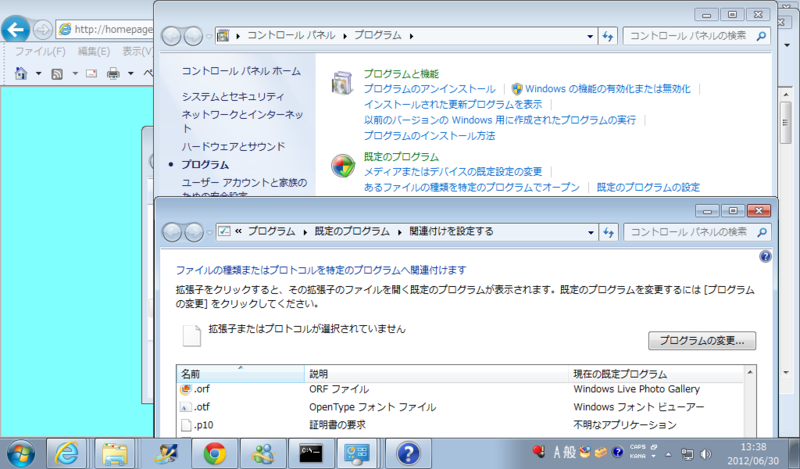This screenshot has width=800, height=469.
Task: Click 既定のプログラム breadcrumb in associations window
Action: point(352,232)
